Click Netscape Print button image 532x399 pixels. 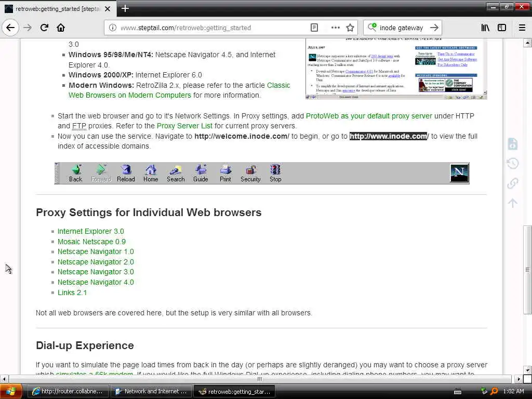225,174
